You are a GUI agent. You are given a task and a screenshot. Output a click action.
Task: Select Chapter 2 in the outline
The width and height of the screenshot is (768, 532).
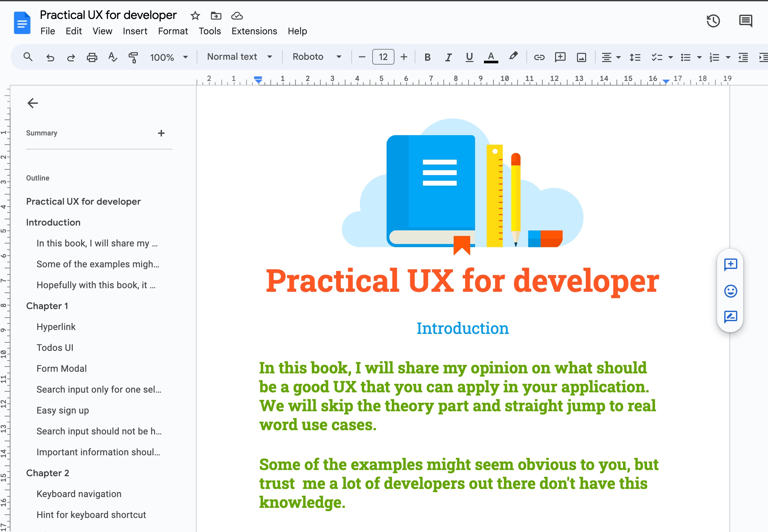tap(48, 473)
